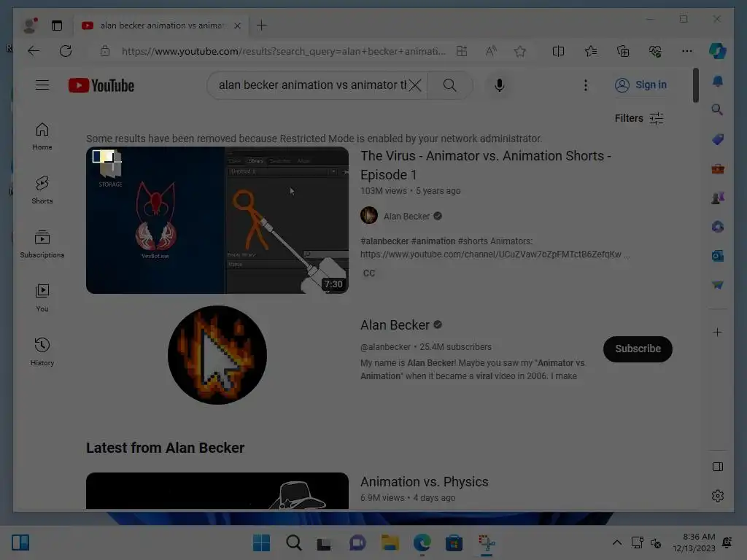The height and width of the screenshot is (560, 747).
Task: Open File Explorer from the taskbar
Action: tap(390, 542)
